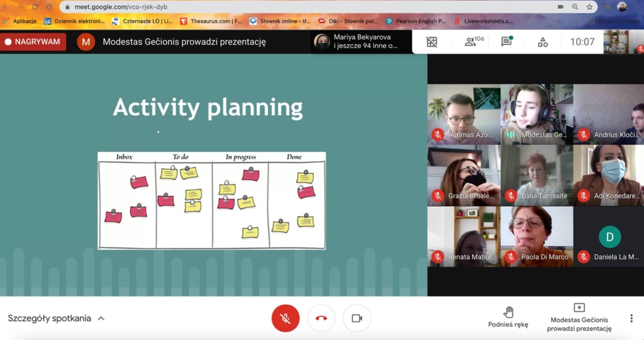Open the meeting chat panel
This screenshot has height=340, width=644.
(506, 42)
